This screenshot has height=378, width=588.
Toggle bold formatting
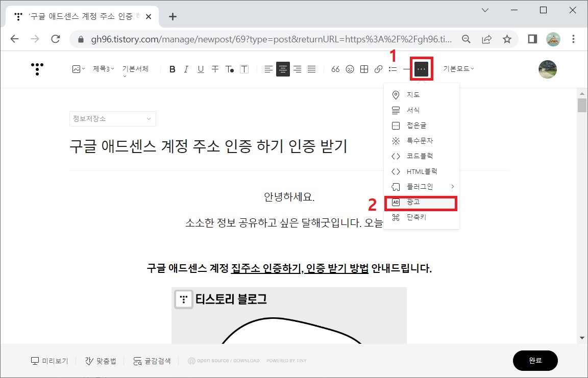coord(172,69)
